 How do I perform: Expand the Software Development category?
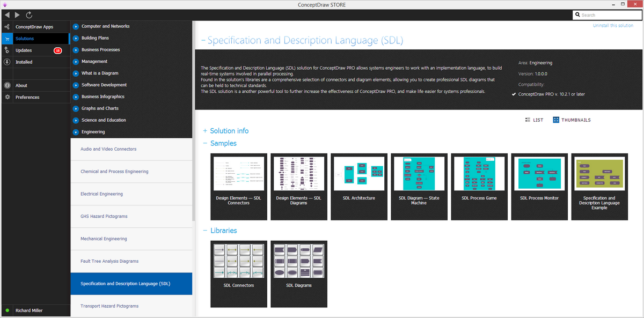tap(76, 85)
